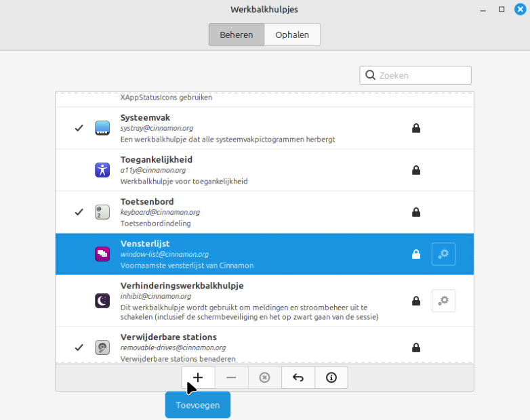
Task: Open Vensterlijst settings via gear button
Action: pyautogui.click(x=443, y=254)
